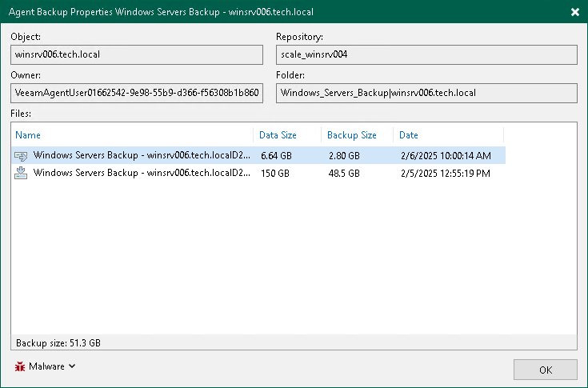The image size is (588, 388).
Task: Click the 2.80 GB backup size cell
Action: click(344, 155)
